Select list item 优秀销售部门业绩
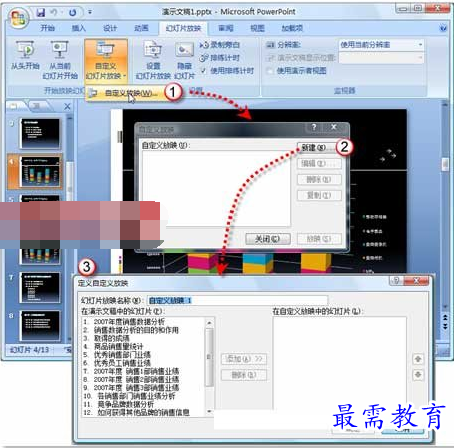Image resolution: width=454 pixels, height=448 pixels. [122, 355]
